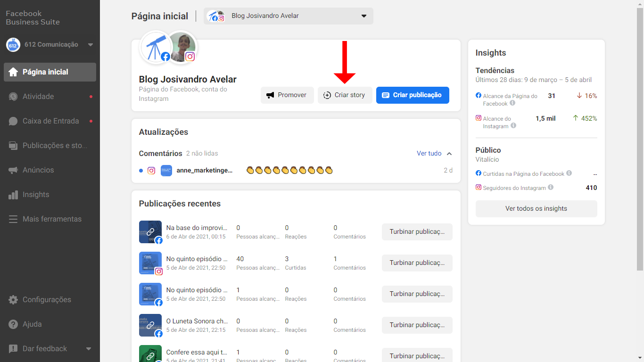
Task: Click the megaphone icon in Promover
Action: (x=270, y=95)
